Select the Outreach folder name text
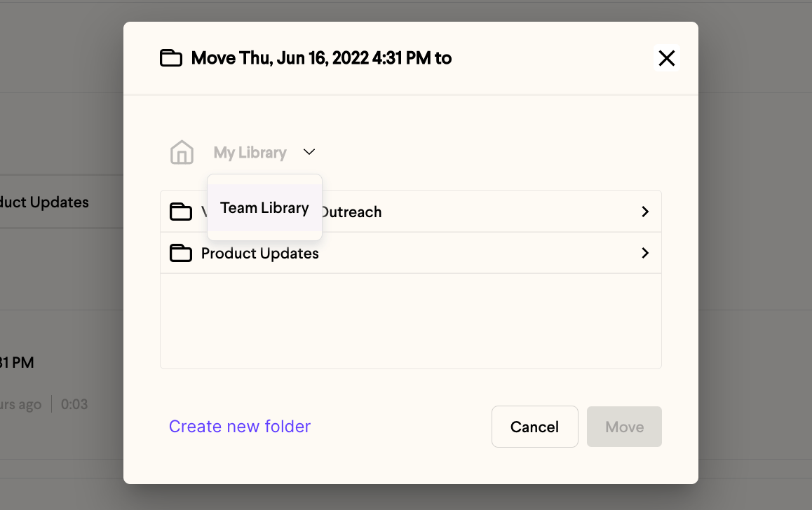 351,212
